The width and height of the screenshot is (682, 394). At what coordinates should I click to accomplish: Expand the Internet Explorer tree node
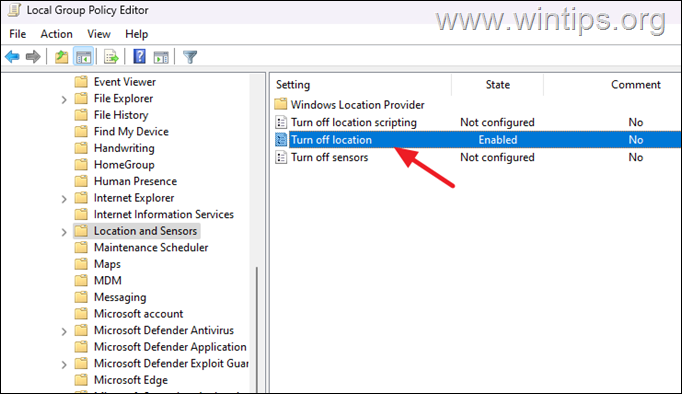point(64,199)
